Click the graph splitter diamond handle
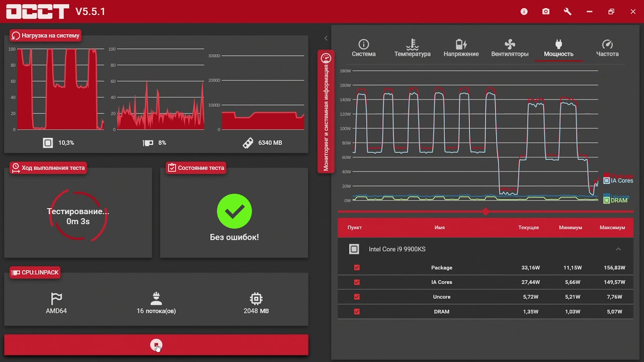Screen dimensions: 644x362 [x=486, y=212]
